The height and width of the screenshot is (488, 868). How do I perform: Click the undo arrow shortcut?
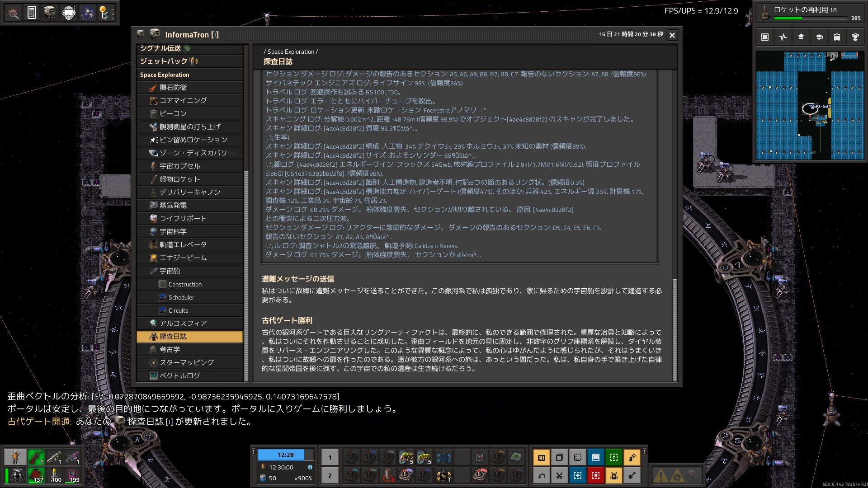[x=542, y=475]
